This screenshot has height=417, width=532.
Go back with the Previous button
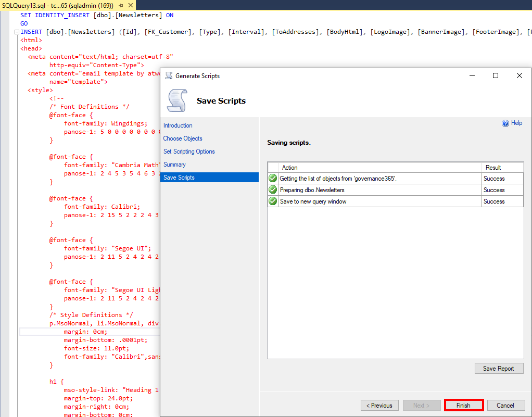pos(379,406)
